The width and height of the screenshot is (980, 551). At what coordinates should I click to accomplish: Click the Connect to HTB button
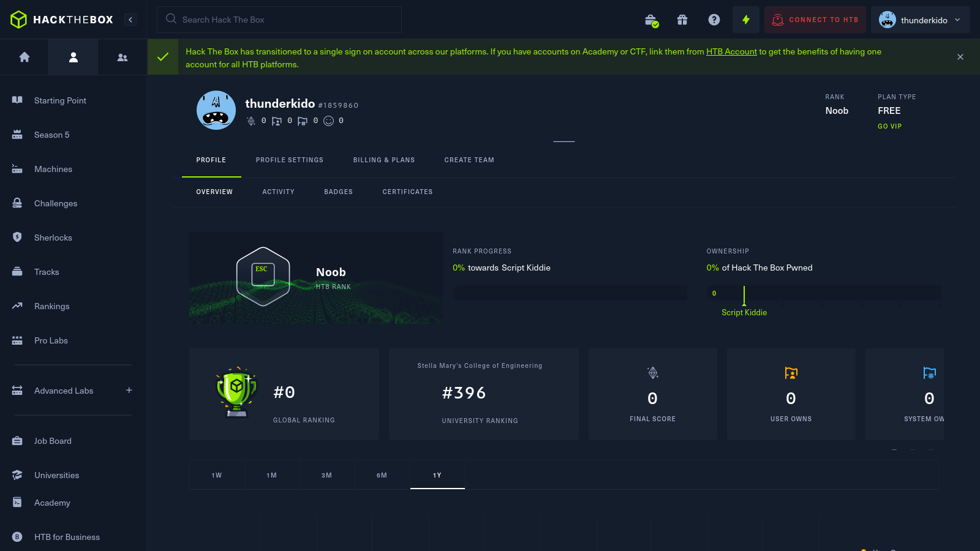(815, 20)
